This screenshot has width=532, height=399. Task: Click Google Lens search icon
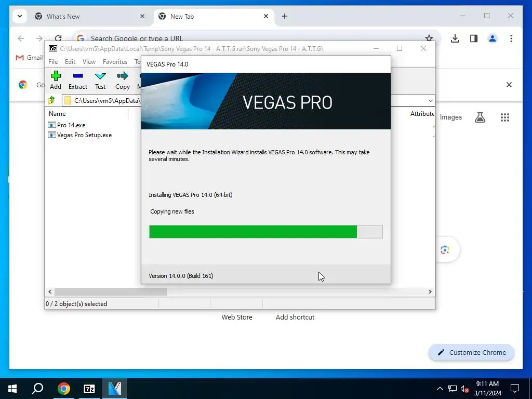(x=445, y=250)
